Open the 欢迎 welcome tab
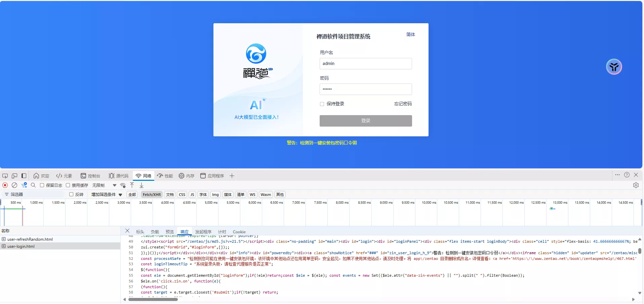This screenshot has width=644, height=304. [41, 176]
